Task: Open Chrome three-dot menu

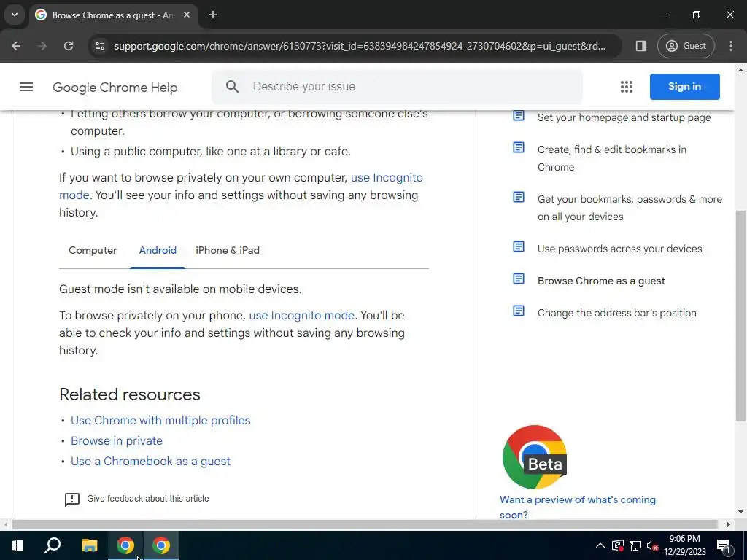Action: tap(731, 46)
